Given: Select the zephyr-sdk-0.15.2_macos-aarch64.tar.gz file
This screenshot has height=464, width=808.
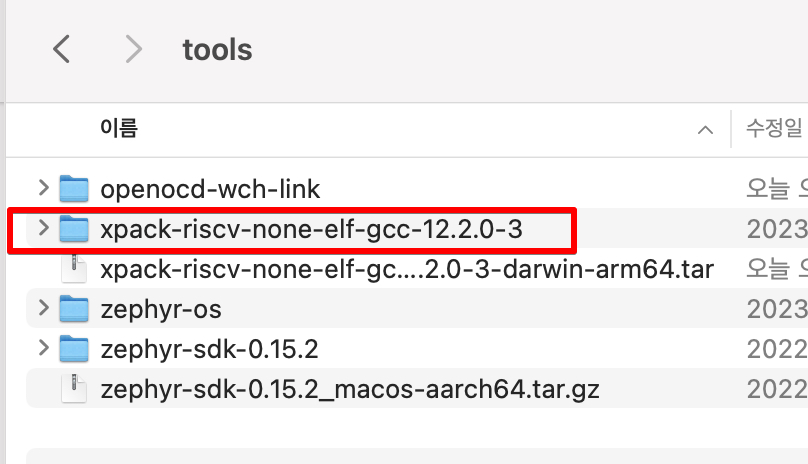Looking at the screenshot, I should 350,388.
